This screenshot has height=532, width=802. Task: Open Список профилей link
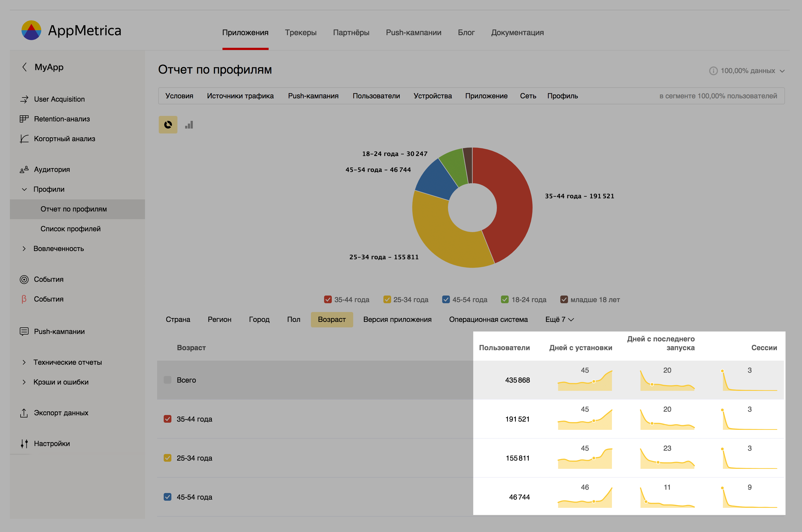(x=71, y=229)
